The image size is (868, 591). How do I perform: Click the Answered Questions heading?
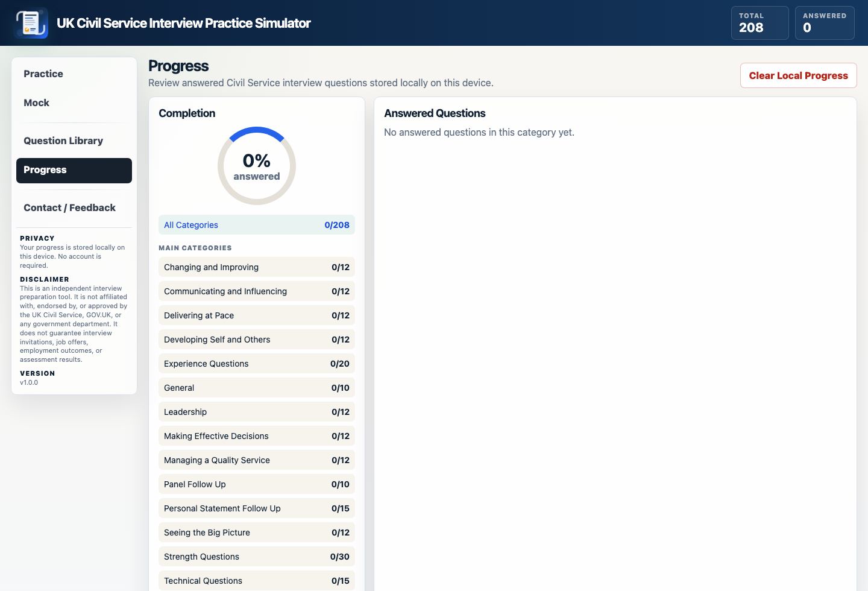coord(435,113)
